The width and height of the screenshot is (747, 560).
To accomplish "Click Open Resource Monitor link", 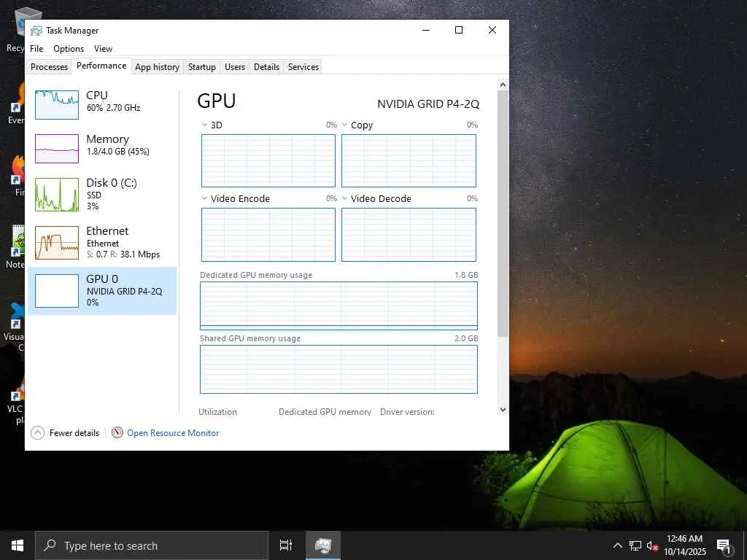I will tap(173, 433).
